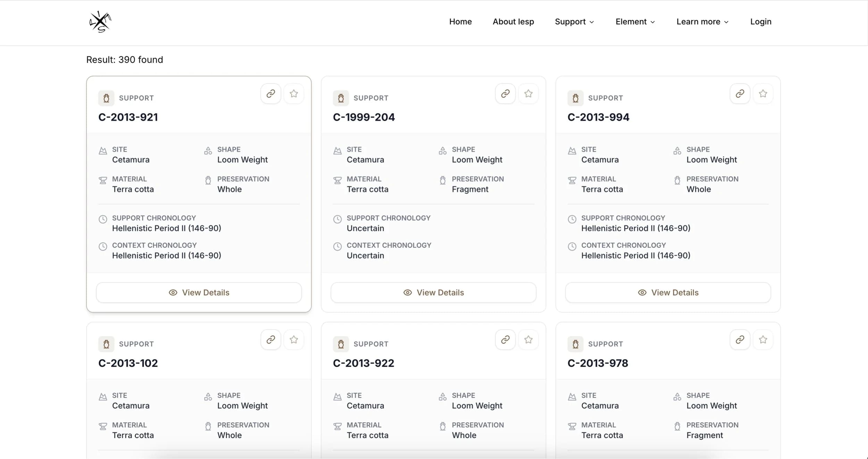The image size is (868, 459).
Task: Copy link for C-1999-204 card
Action: pyautogui.click(x=505, y=93)
